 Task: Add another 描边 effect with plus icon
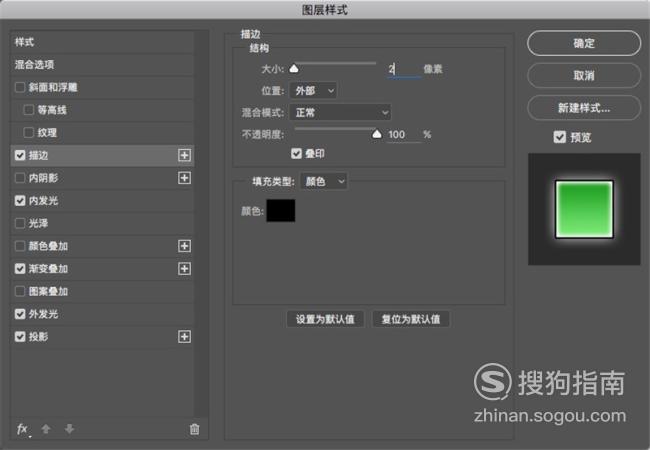(184, 155)
